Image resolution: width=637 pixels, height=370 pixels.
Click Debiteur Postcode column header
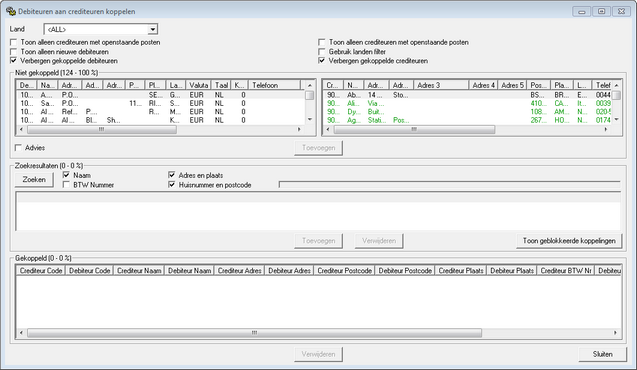click(405, 270)
